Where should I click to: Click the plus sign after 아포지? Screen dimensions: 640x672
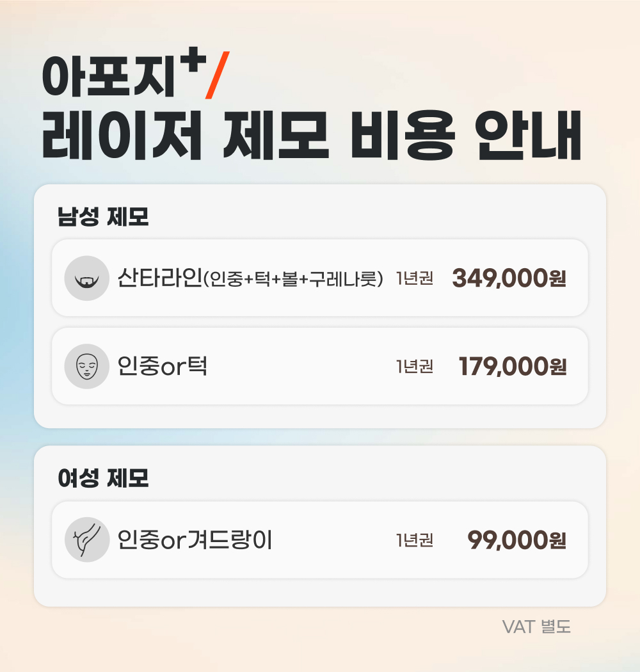click(x=193, y=60)
